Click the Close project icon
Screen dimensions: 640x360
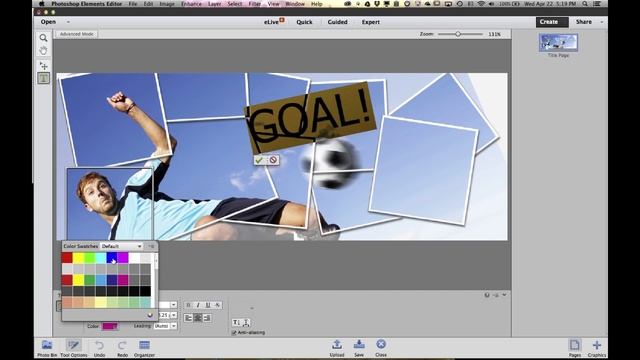(381, 348)
